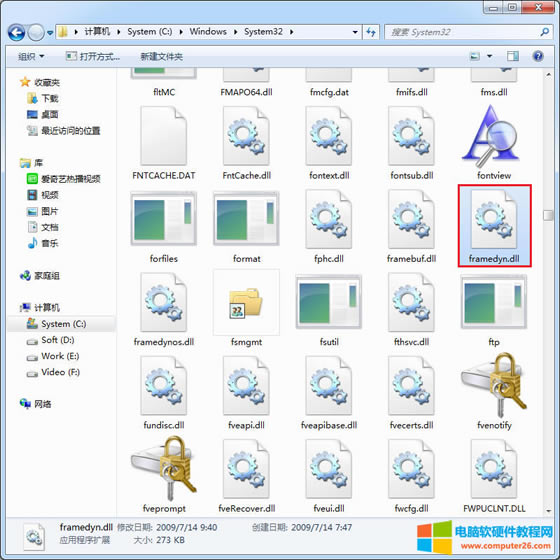Click the Forward navigation arrow
This screenshot has width=560, height=560.
pyautogui.click(x=36, y=33)
